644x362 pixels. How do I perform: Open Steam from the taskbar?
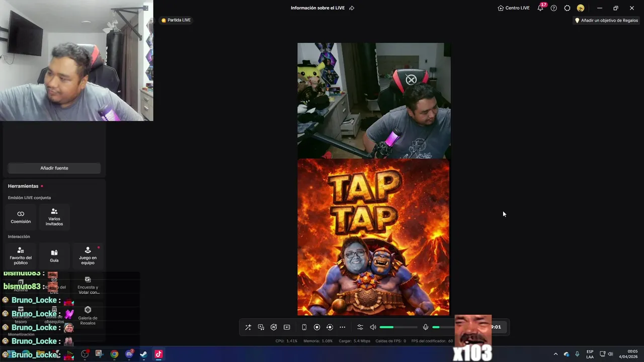(x=143, y=354)
